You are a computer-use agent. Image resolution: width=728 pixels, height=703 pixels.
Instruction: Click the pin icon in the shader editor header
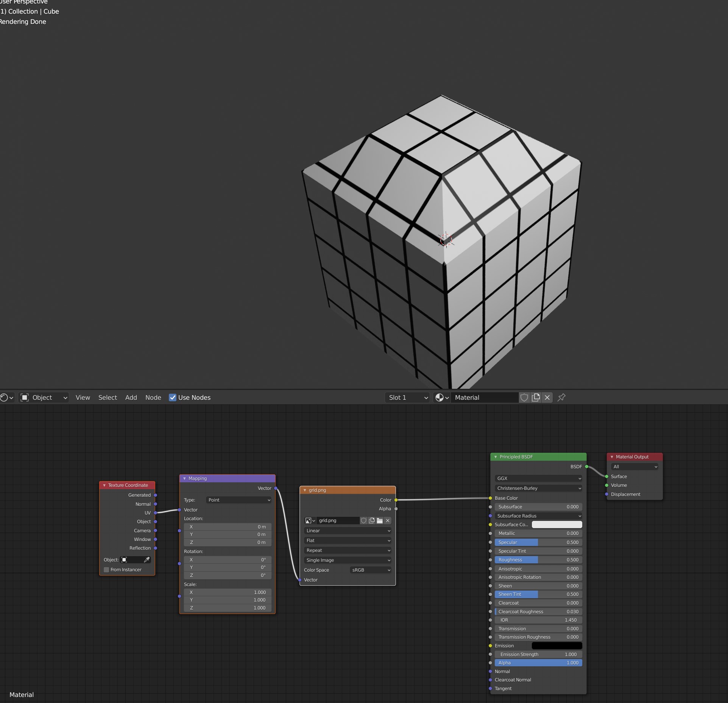pyautogui.click(x=561, y=397)
